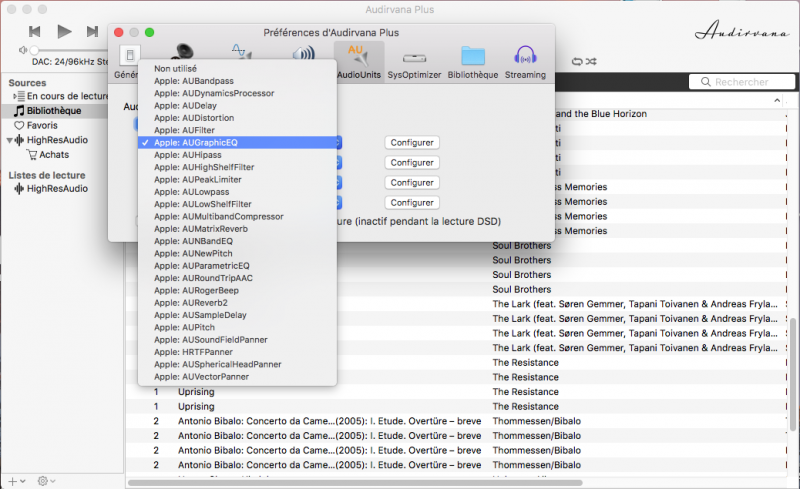Image resolution: width=800 pixels, height=489 pixels.
Task: Click the third Configurer button
Action: 412,182
